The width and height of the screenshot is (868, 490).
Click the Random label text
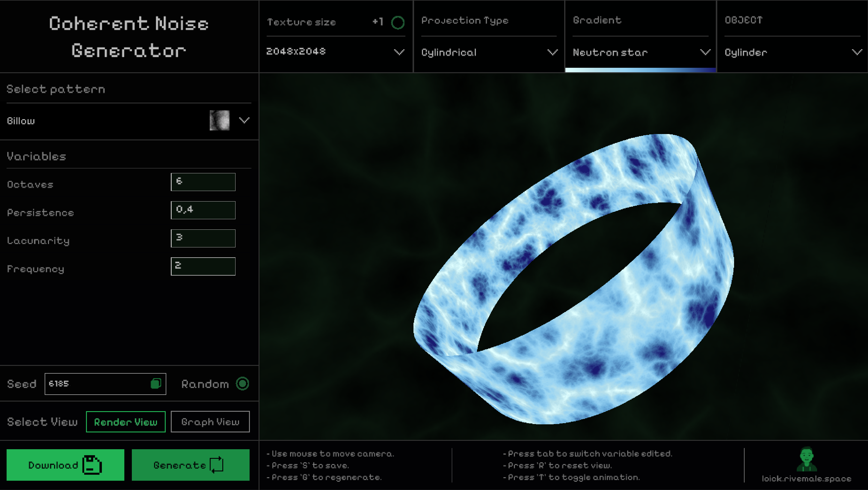pyautogui.click(x=205, y=384)
